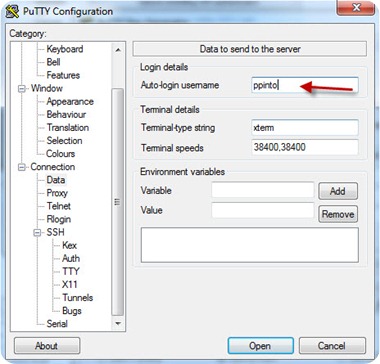
Task: Click the environment Variable field
Action: point(263,190)
